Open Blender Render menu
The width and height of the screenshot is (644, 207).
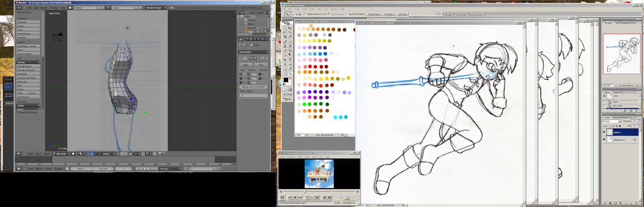pyautogui.click(x=44, y=8)
